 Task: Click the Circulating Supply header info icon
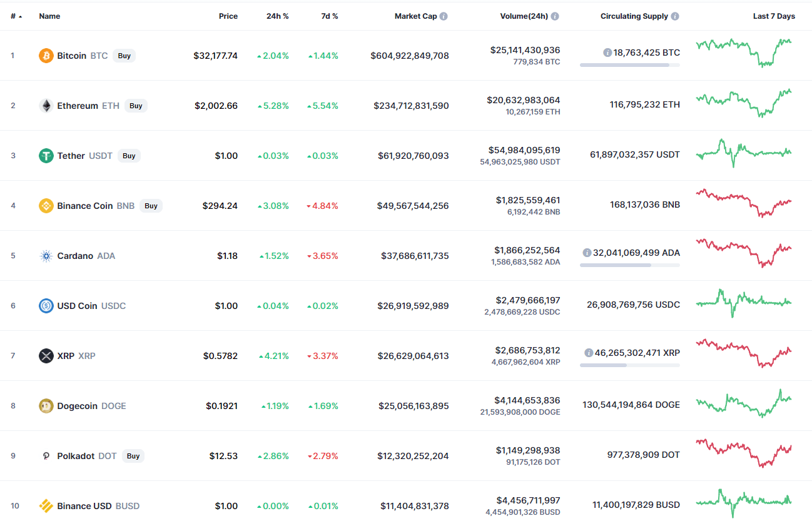click(675, 16)
